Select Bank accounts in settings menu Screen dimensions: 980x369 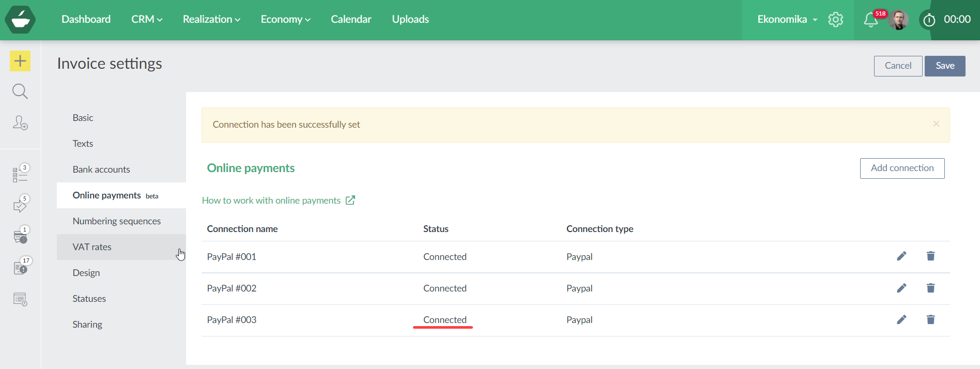click(101, 170)
